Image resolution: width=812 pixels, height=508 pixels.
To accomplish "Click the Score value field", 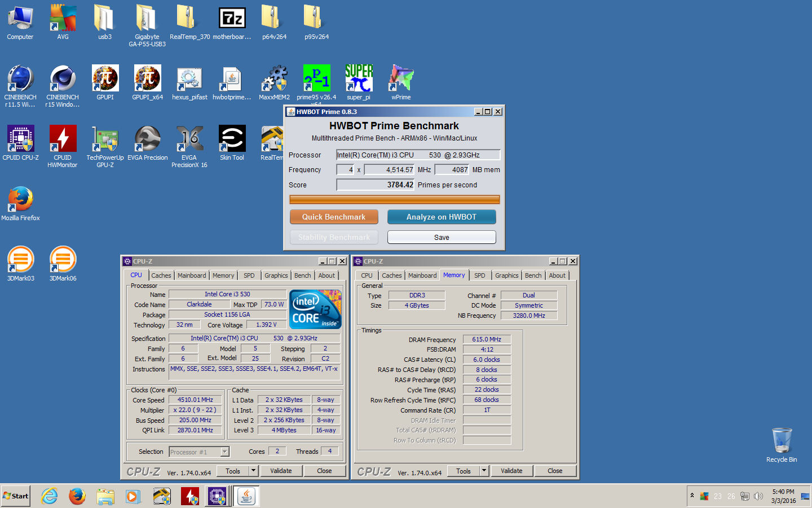I will (376, 185).
